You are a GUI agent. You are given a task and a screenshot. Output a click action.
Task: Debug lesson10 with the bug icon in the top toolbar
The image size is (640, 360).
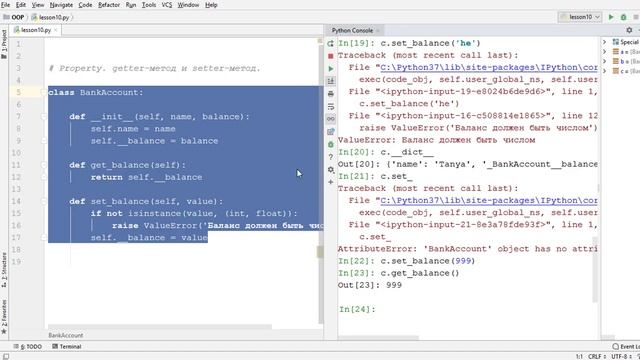623,17
